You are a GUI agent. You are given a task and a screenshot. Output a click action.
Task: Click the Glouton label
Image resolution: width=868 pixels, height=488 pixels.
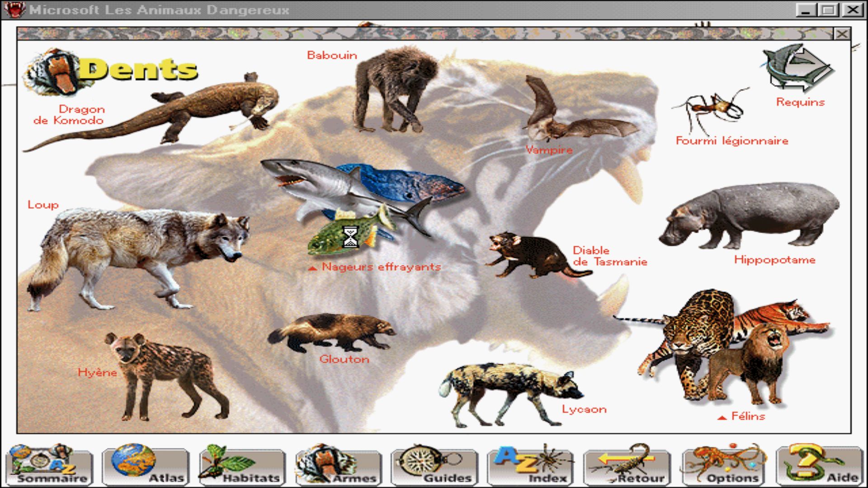tap(344, 359)
